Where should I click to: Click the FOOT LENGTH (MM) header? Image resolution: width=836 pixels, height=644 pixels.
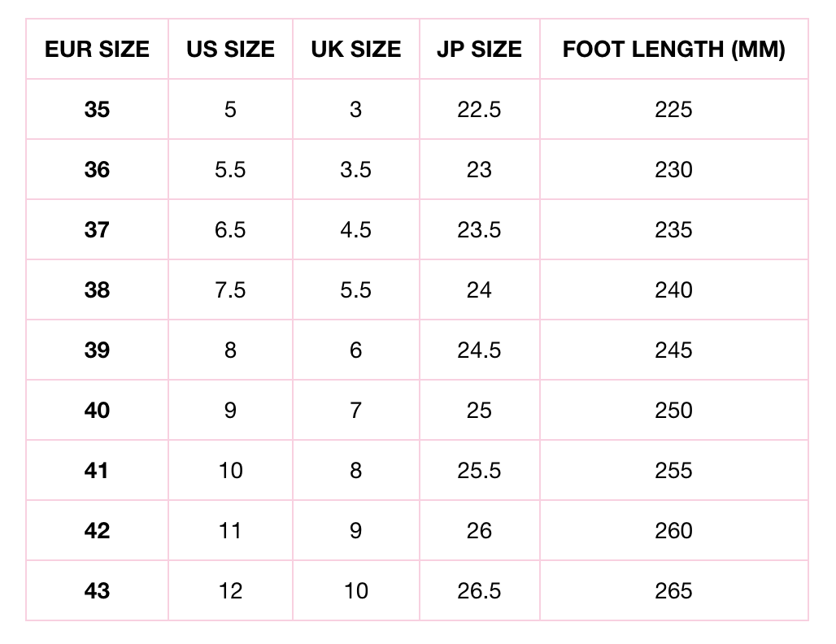click(x=673, y=50)
